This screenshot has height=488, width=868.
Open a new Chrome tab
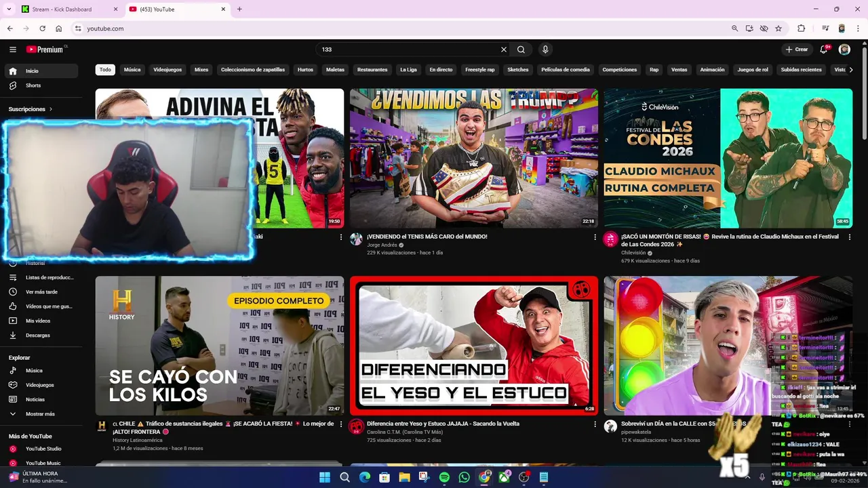(x=239, y=9)
